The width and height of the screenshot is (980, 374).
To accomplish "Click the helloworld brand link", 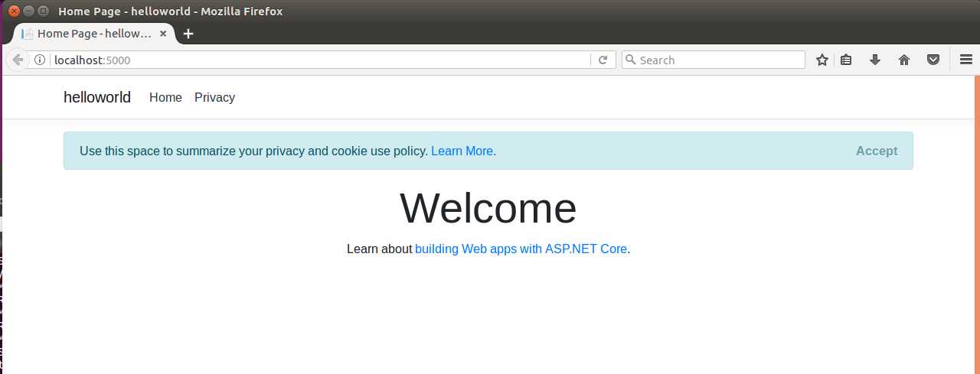I will click(x=97, y=97).
